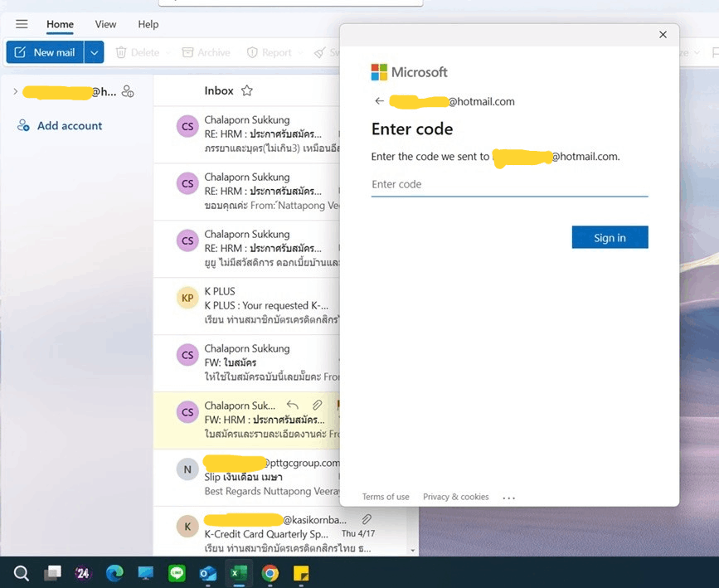Click Add account in the sidebar

[x=69, y=126]
